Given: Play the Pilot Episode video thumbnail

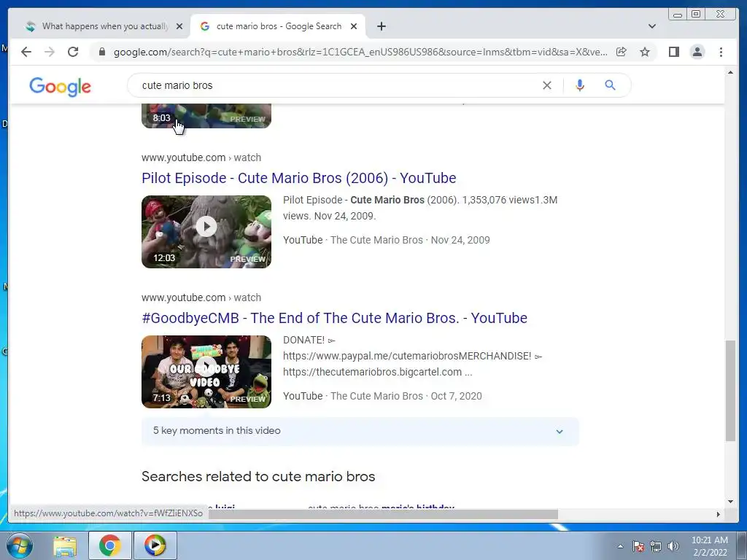Looking at the screenshot, I should pyautogui.click(x=206, y=232).
